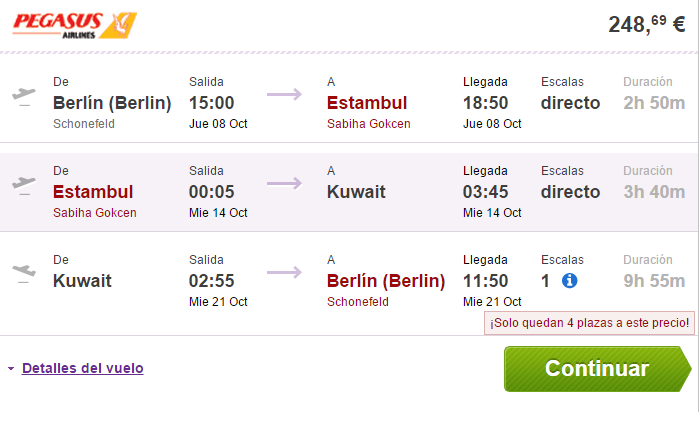Click the 248,69 € total price
Image resolution: width=700 pixels, height=422 pixels.
coord(647,24)
